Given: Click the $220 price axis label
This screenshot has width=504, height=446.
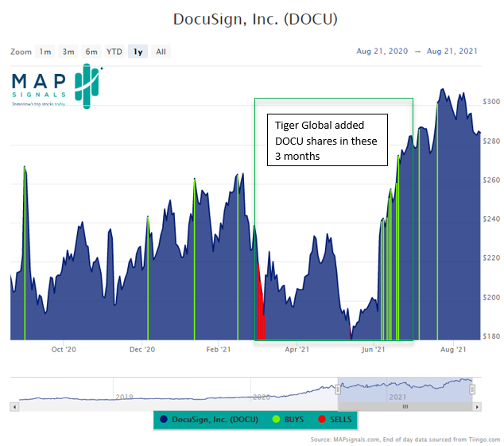Looking at the screenshot, I should [x=491, y=258].
